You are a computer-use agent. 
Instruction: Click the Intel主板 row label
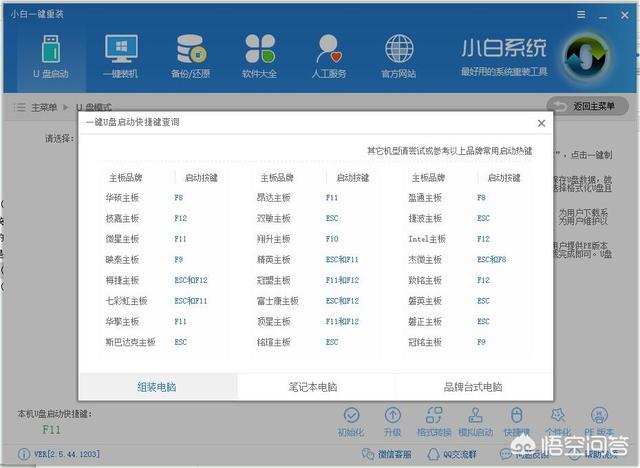pos(427,239)
